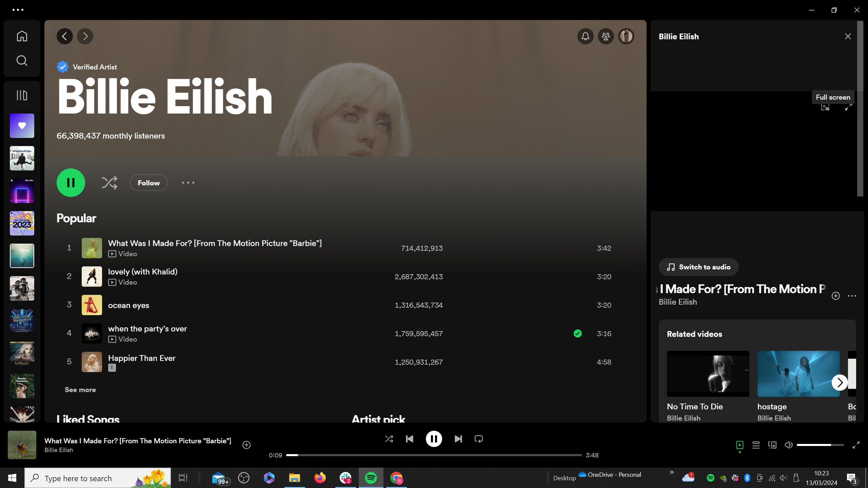Open Billie Eilish link in playback bar

[x=59, y=450]
